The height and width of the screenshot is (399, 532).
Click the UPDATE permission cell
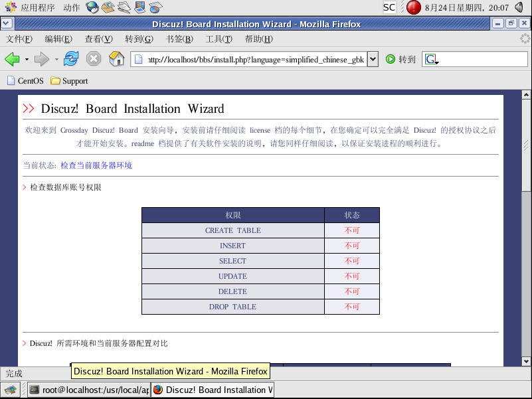pyautogui.click(x=233, y=276)
